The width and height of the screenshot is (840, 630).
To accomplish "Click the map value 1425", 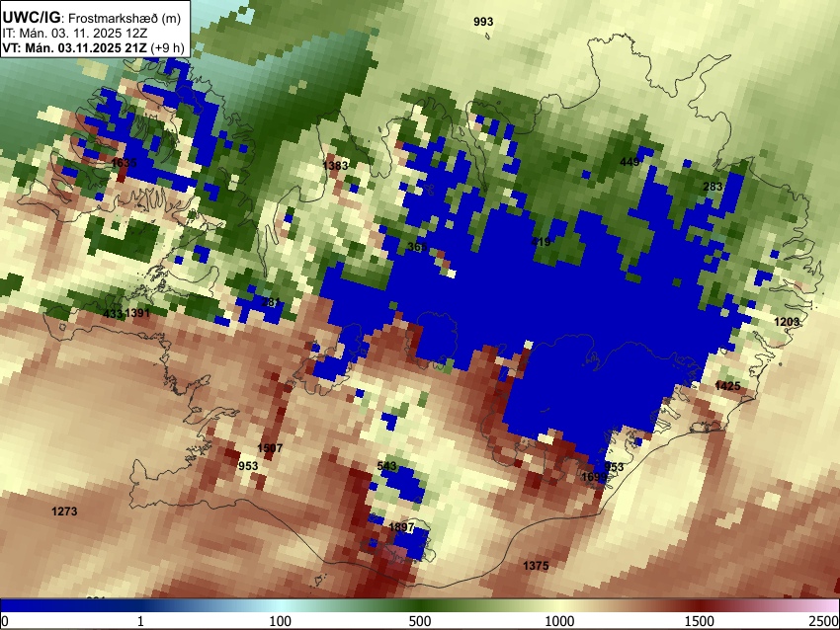I will click(727, 386).
